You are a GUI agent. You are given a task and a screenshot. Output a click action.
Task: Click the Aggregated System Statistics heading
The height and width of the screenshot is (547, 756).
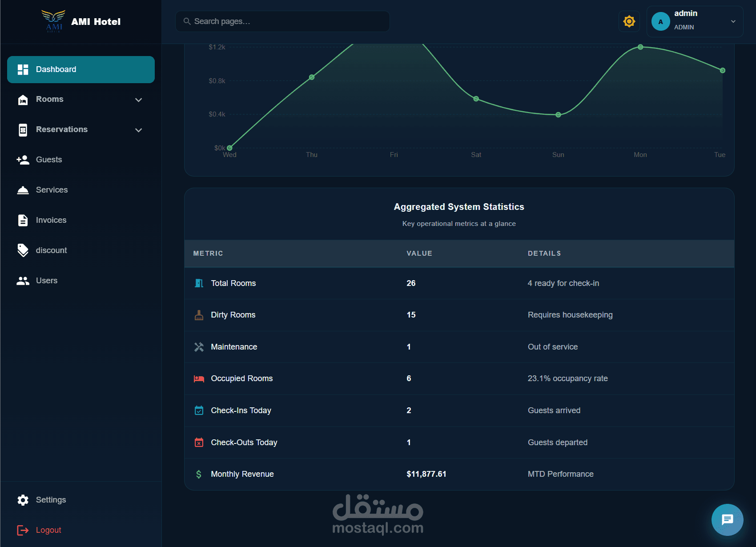click(x=459, y=207)
